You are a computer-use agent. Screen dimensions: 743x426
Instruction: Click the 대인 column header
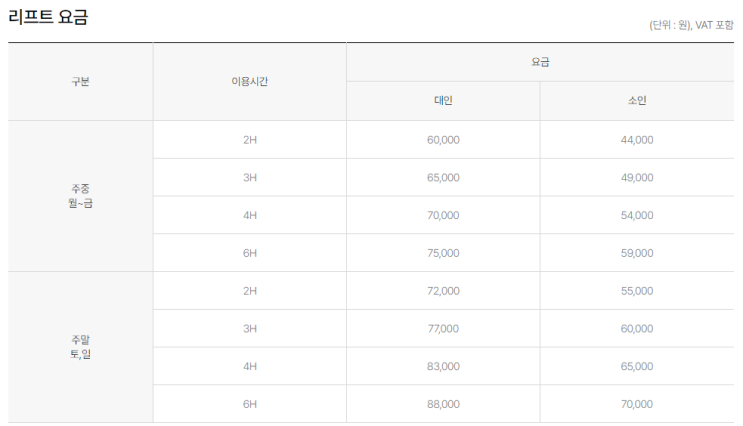[443, 101]
